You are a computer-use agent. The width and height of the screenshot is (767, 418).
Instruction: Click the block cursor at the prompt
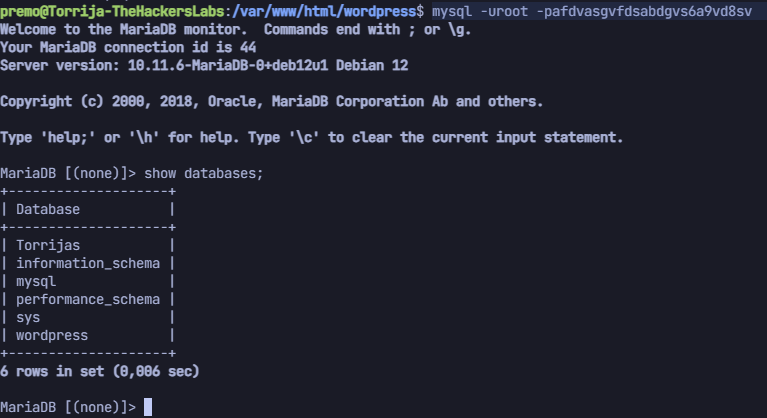[148, 407]
